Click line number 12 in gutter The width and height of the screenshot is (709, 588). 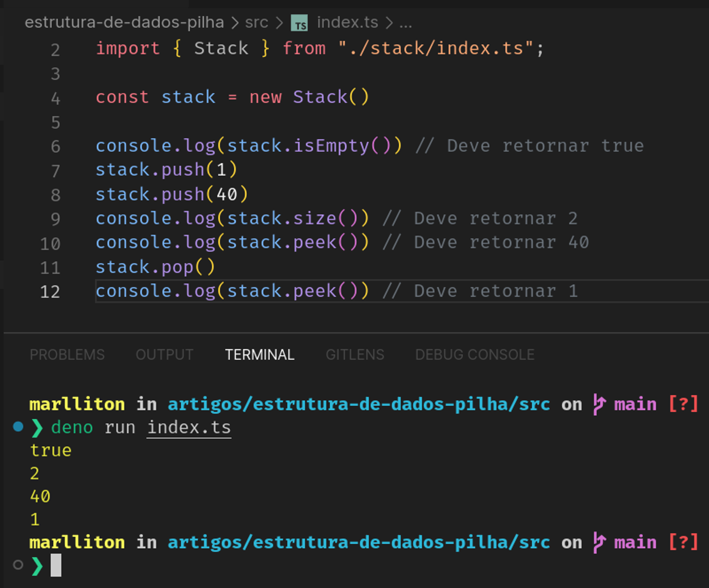(x=50, y=292)
